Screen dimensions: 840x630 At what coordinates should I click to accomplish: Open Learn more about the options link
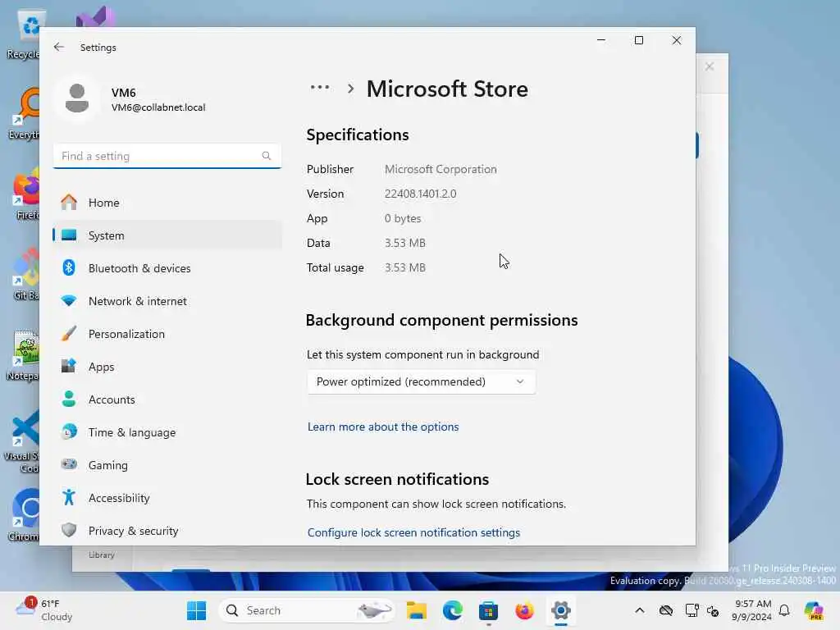point(383,427)
